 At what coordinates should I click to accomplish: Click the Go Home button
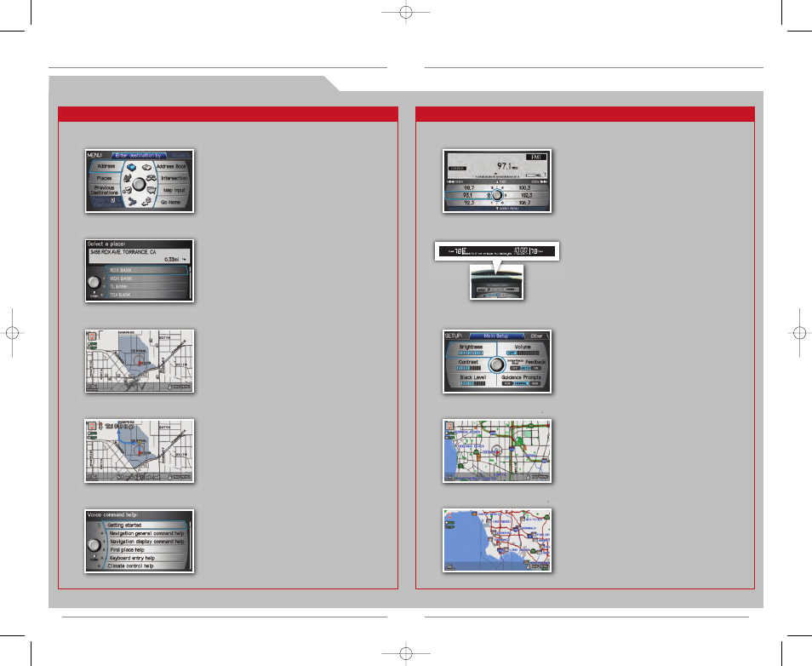[x=170, y=202]
